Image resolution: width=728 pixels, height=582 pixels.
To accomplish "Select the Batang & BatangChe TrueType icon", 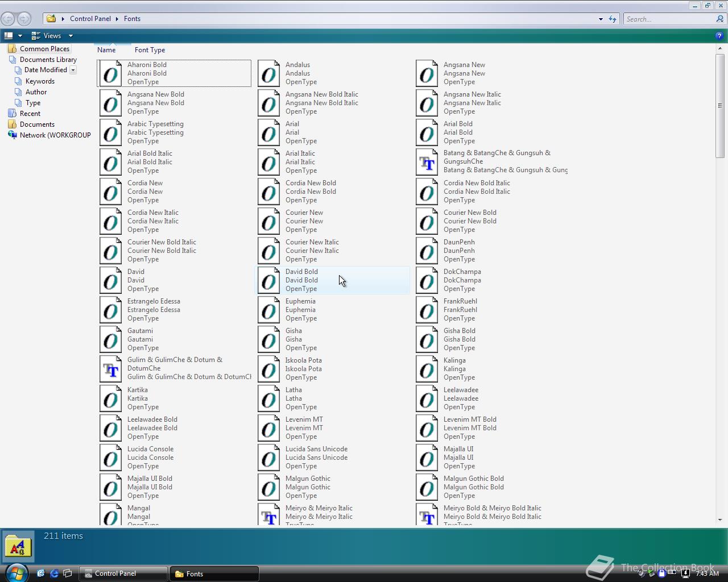I will (x=427, y=162).
